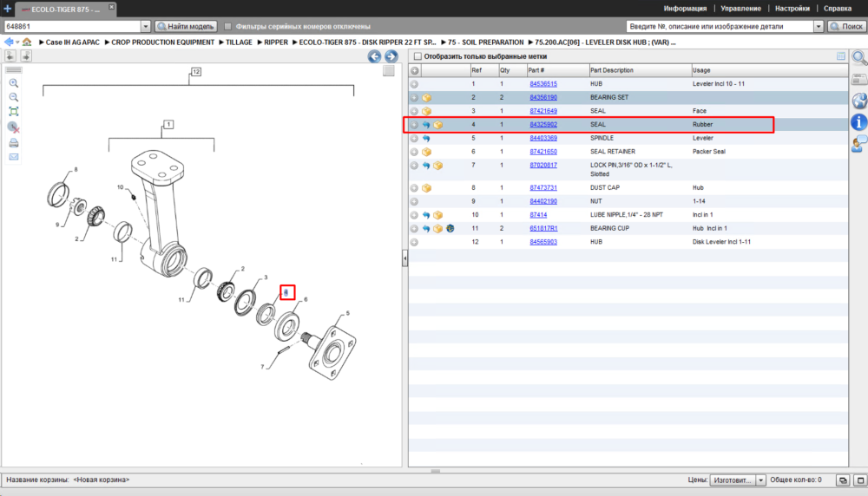Expand panel with right-arrow toolbar icon
The width and height of the screenshot is (868, 496).
[26, 55]
